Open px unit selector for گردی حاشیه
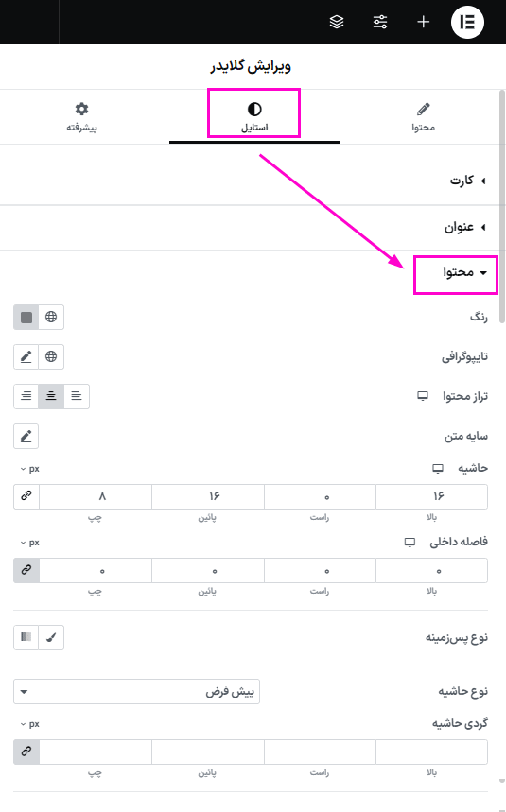Screen dimensions: 506x812 coord(30,724)
